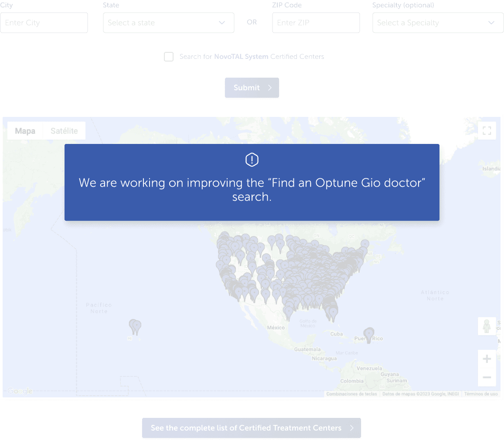
Task: Click the alert icon in the blue banner
Action: coord(252,160)
